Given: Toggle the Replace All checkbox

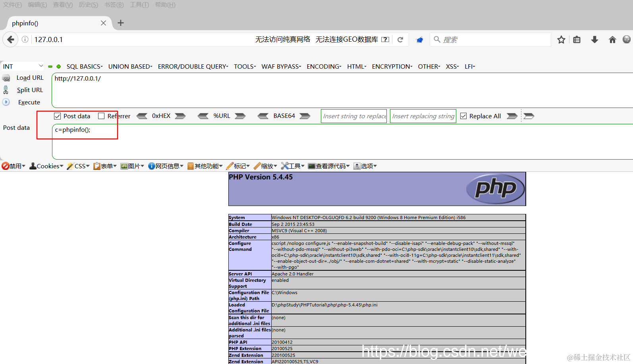Looking at the screenshot, I should tap(463, 116).
